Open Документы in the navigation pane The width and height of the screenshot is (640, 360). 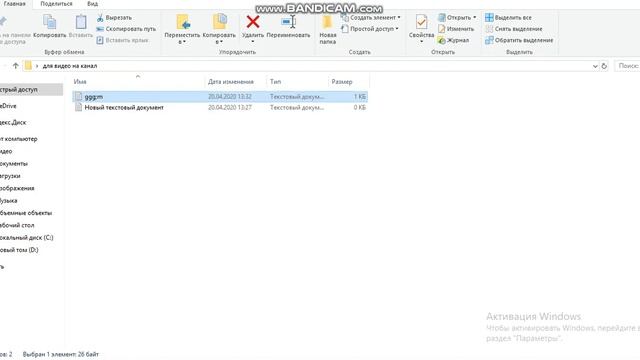tap(14, 164)
